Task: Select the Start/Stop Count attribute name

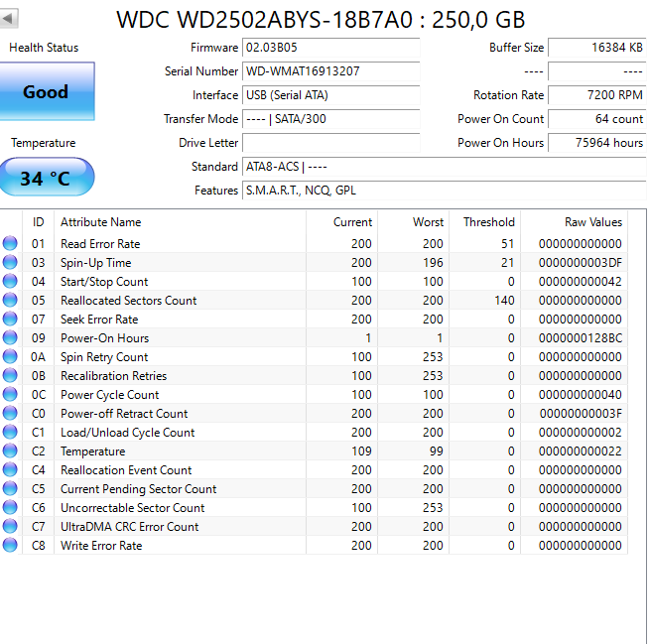Action: pyautogui.click(x=104, y=282)
